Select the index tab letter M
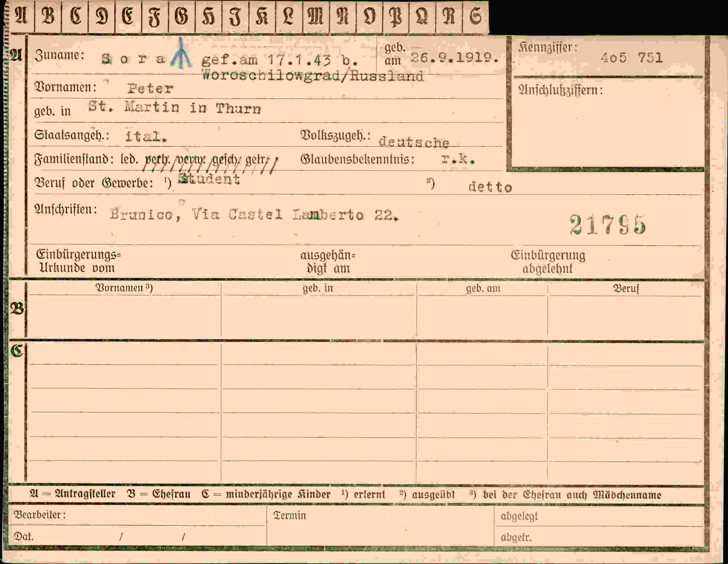 [315, 16]
